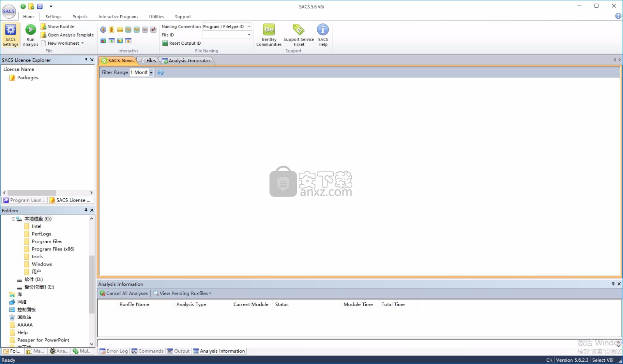623x364 pixels.
Task: Open SACS Help
Action: tap(323, 35)
